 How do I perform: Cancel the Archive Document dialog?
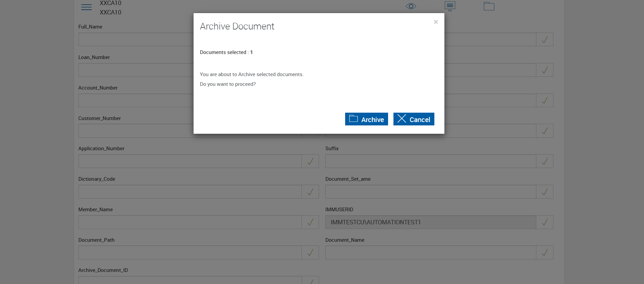pyautogui.click(x=414, y=119)
